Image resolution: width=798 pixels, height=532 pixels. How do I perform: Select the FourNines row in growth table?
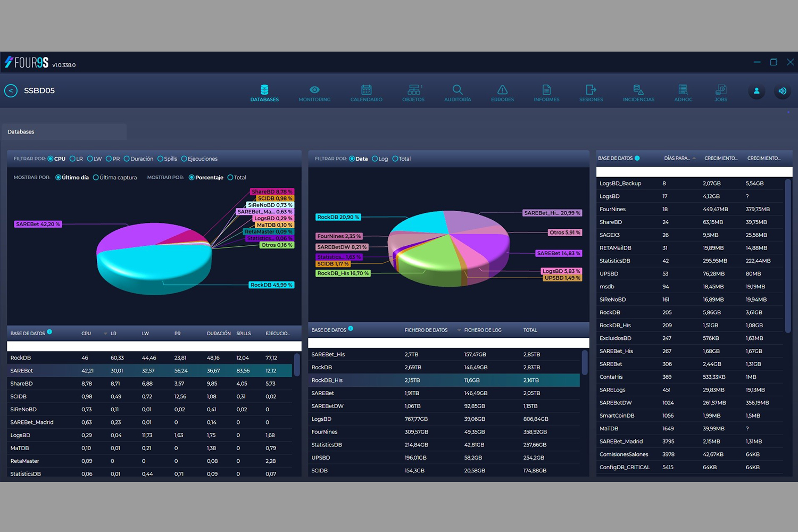tap(690, 209)
